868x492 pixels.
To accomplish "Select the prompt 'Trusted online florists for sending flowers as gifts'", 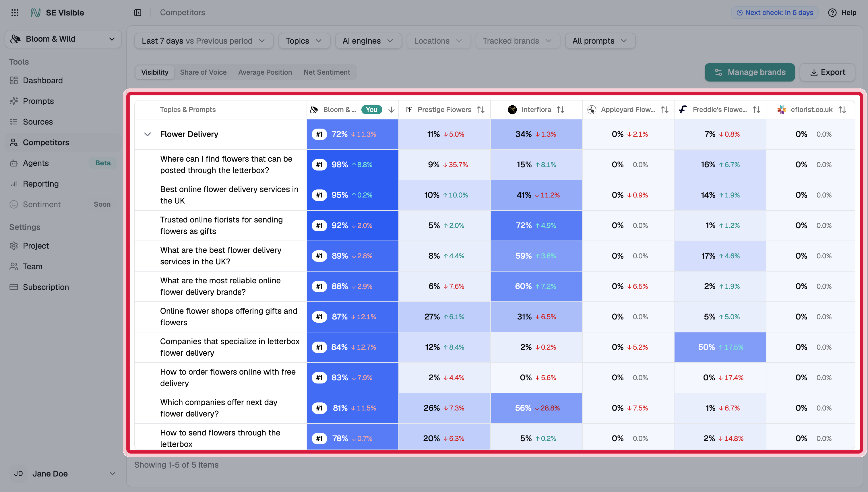I will 222,225.
